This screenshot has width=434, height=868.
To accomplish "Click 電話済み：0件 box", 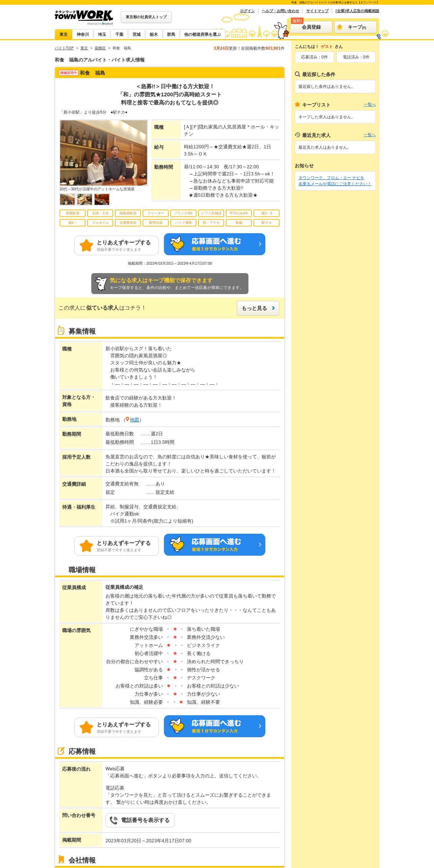I will [356, 57].
